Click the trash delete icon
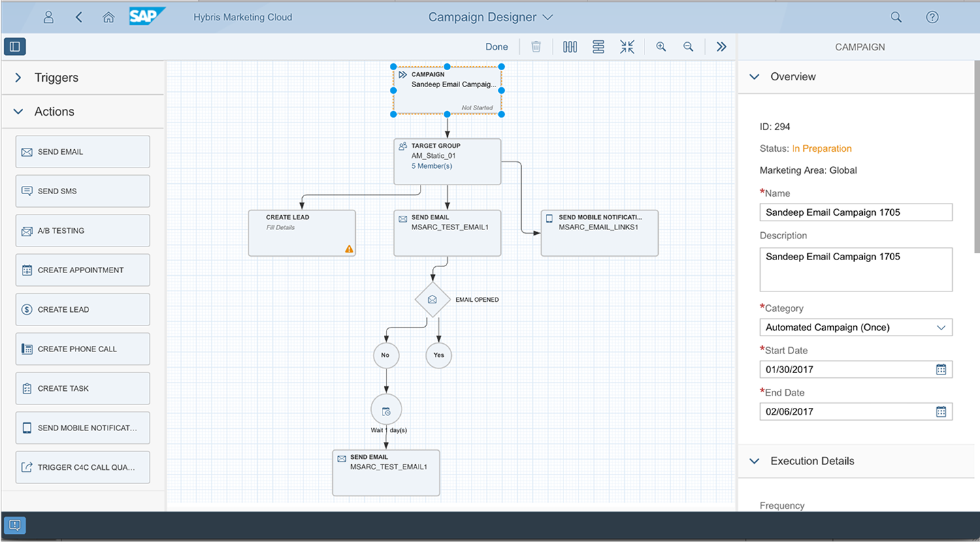Image resolution: width=980 pixels, height=542 pixels. (536, 47)
